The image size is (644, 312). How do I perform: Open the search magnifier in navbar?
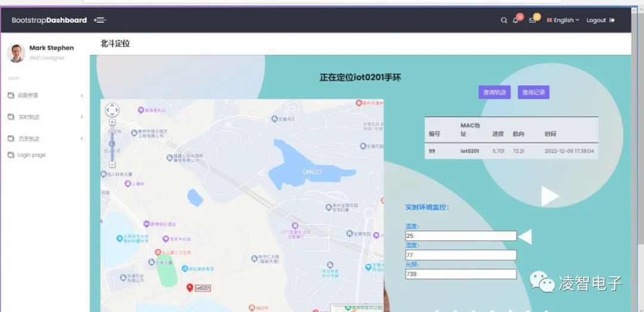(x=504, y=20)
